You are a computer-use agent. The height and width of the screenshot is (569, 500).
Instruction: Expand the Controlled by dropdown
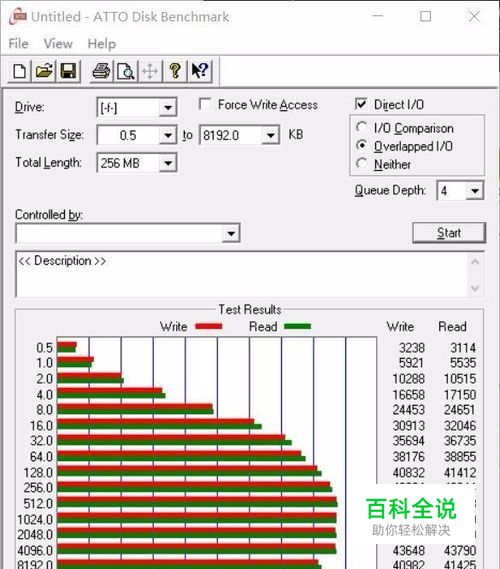(x=231, y=233)
